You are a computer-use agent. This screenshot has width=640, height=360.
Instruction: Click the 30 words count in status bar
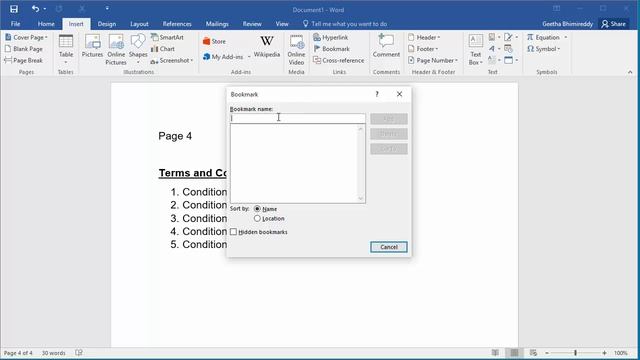(53, 353)
